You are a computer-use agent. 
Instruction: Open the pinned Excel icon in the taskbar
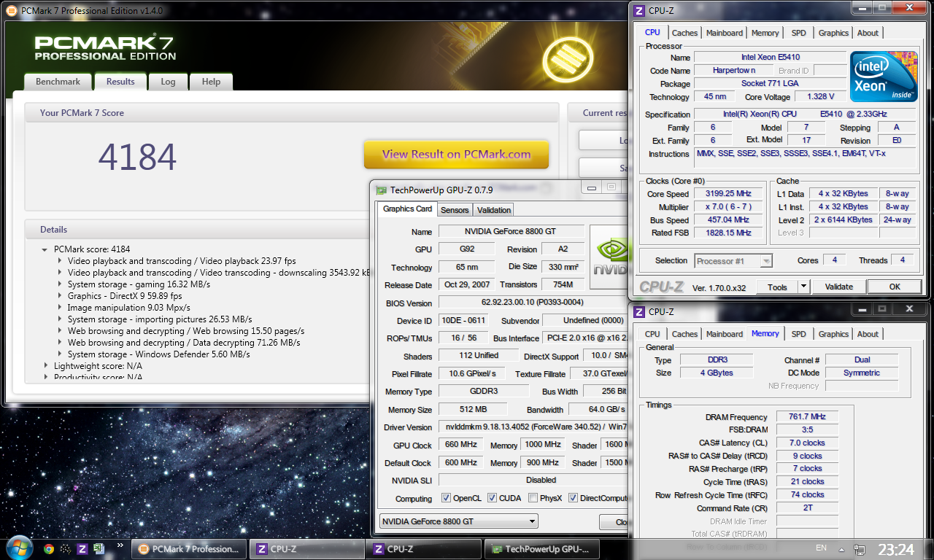98,549
